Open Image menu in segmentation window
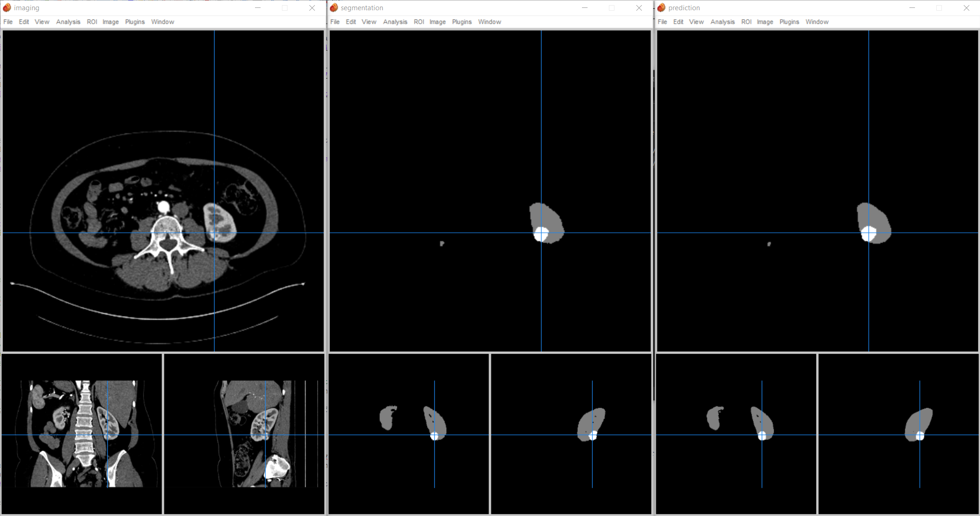 coord(438,22)
